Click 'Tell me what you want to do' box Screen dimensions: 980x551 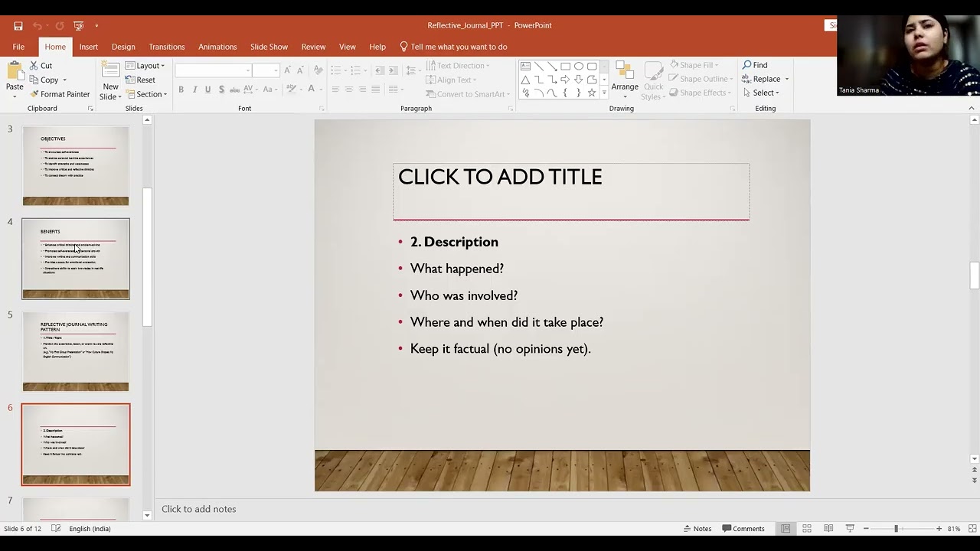point(453,47)
